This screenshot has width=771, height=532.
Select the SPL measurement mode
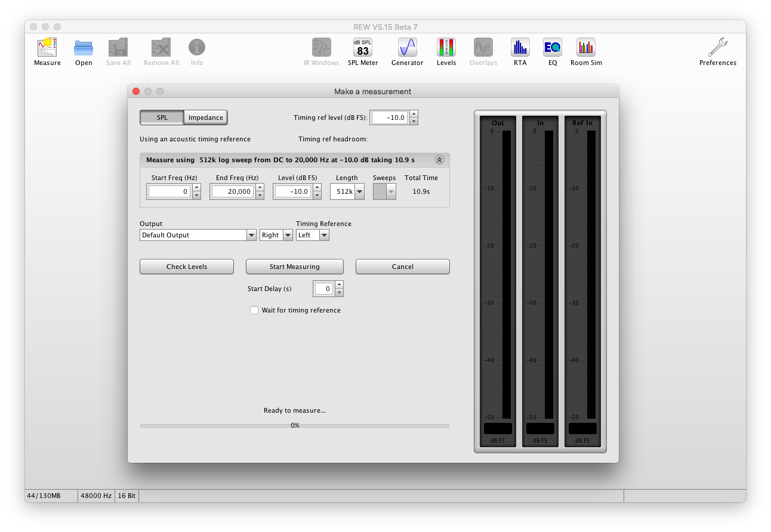pyautogui.click(x=162, y=117)
